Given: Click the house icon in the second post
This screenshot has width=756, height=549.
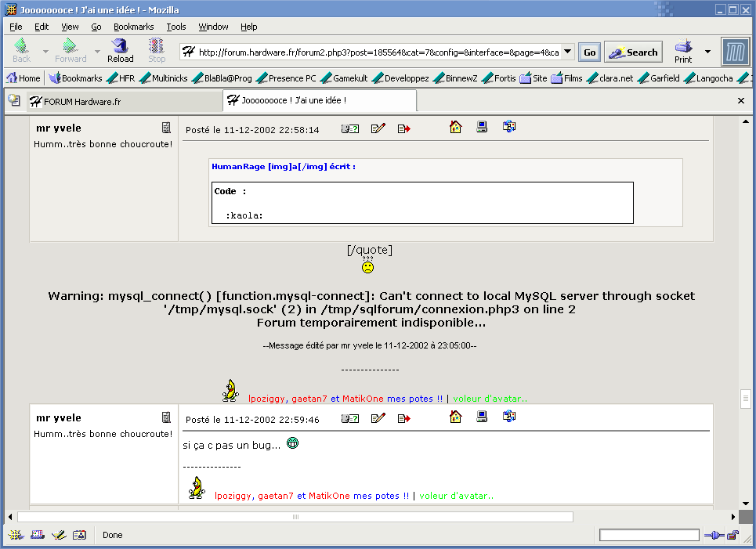Looking at the screenshot, I should click(x=455, y=417).
